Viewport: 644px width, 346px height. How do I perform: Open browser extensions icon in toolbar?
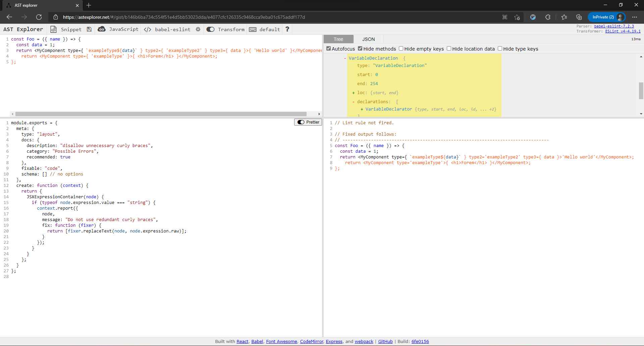pos(548,17)
